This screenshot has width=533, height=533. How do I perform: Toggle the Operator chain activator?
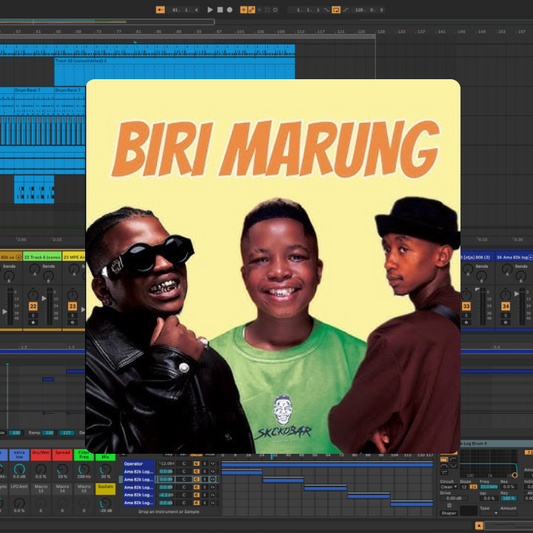click(197, 463)
